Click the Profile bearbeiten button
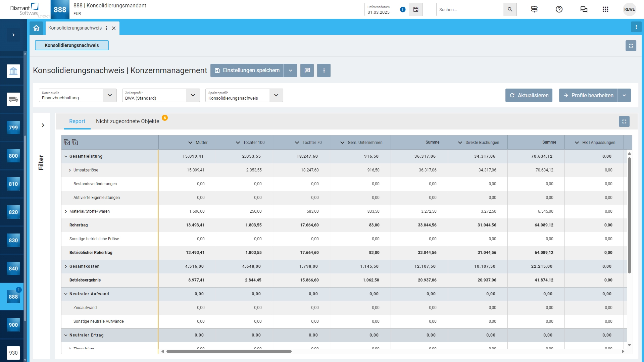 tap(588, 95)
